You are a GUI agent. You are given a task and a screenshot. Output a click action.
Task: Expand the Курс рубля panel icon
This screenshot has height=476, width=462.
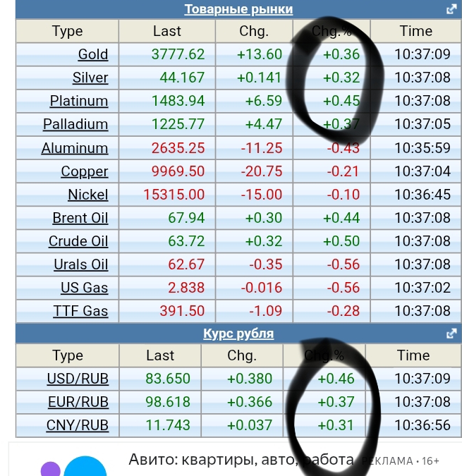click(451, 334)
